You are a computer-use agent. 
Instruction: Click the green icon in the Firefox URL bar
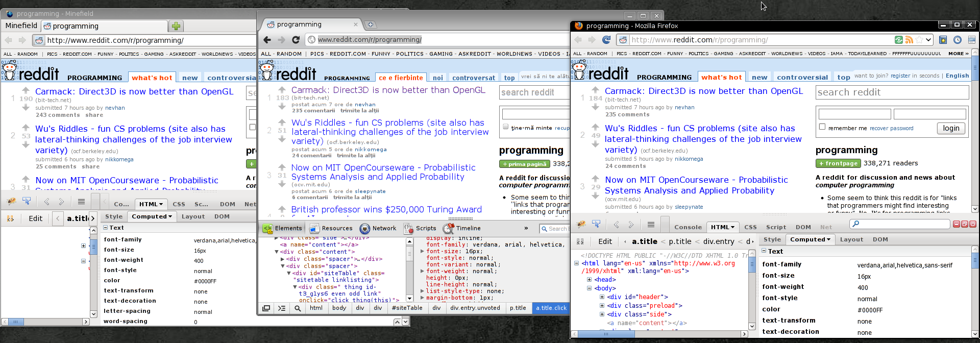pyautogui.click(x=899, y=40)
